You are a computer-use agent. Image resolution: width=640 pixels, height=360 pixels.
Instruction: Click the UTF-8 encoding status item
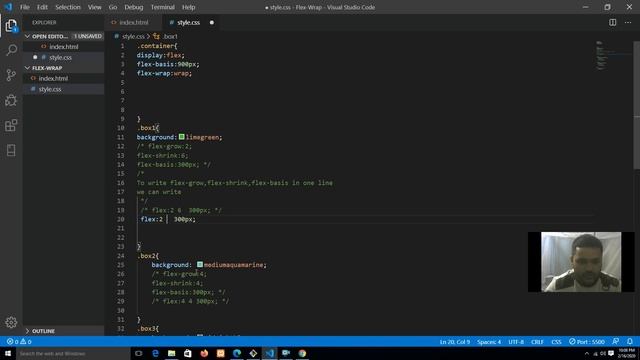[516, 342]
